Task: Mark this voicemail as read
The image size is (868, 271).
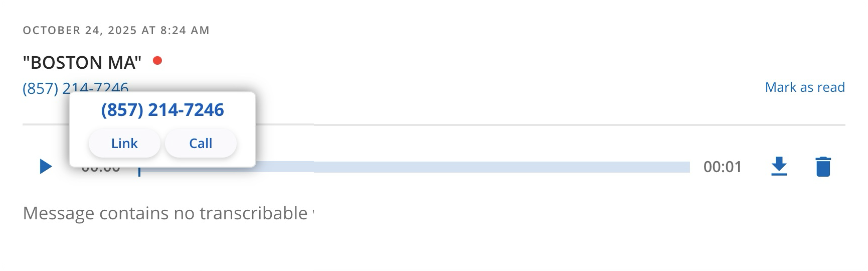Action: pyautogui.click(x=804, y=87)
